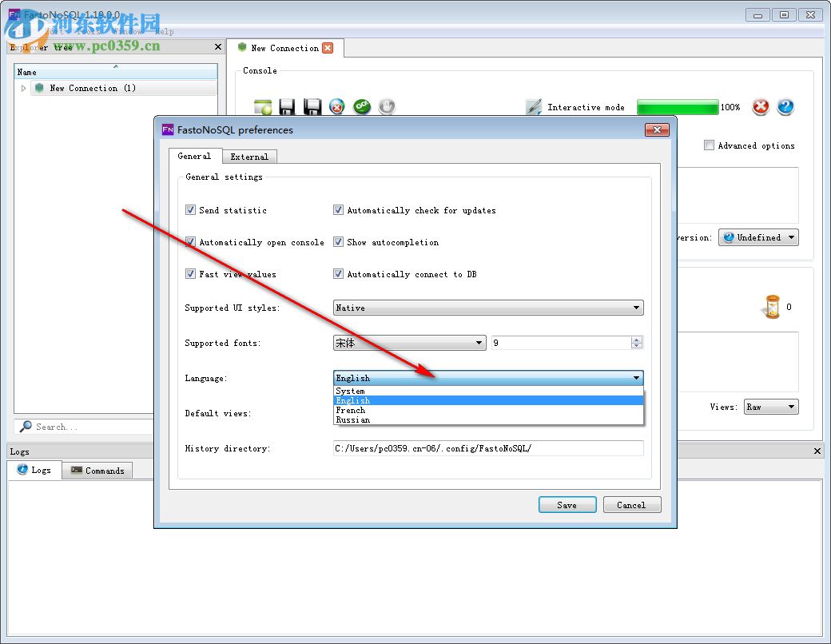831x644 pixels.
Task: Click the disconnect globe icon in Console
Action: [336, 107]
